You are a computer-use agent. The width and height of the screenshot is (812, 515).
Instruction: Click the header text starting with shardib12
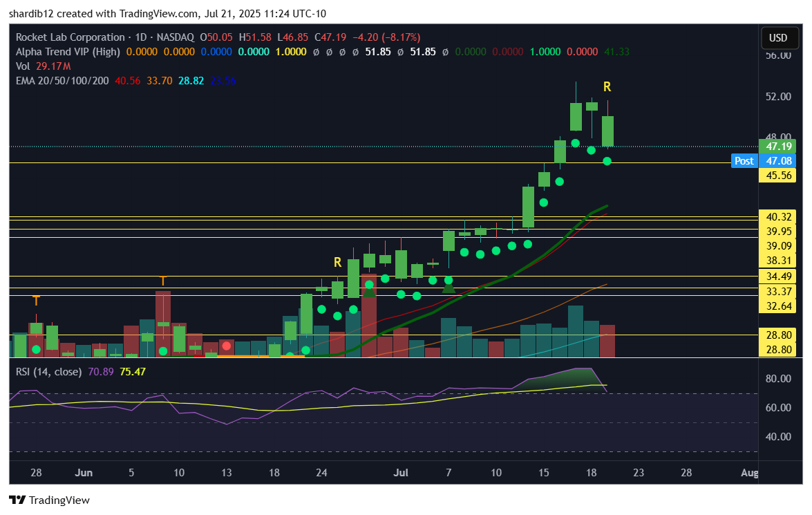(x=167, y=13)
